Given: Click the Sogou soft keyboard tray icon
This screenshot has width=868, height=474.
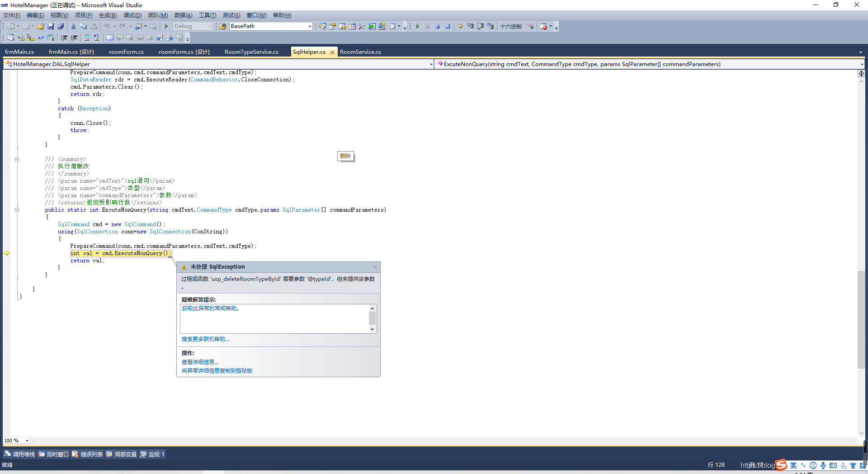Looking at the screenshot, I should [833, 465].
